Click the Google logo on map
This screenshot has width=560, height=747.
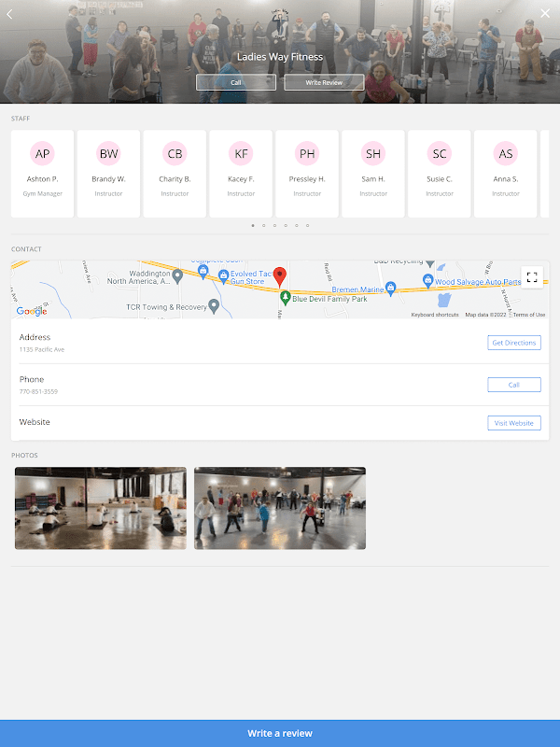click(x=32, y=311)
